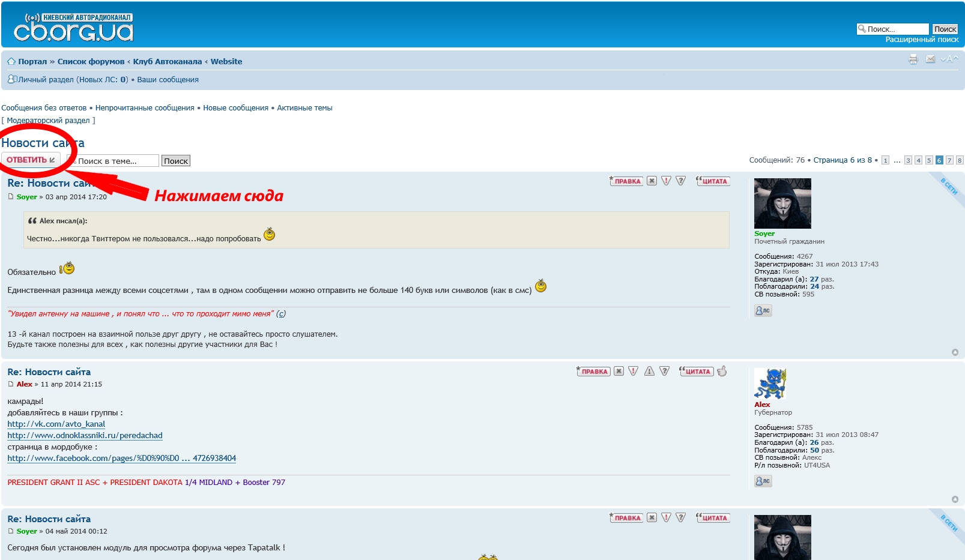This screenshot has height=560, width=965.
Task: Open Активные темы link
Action: click(304, 108)
